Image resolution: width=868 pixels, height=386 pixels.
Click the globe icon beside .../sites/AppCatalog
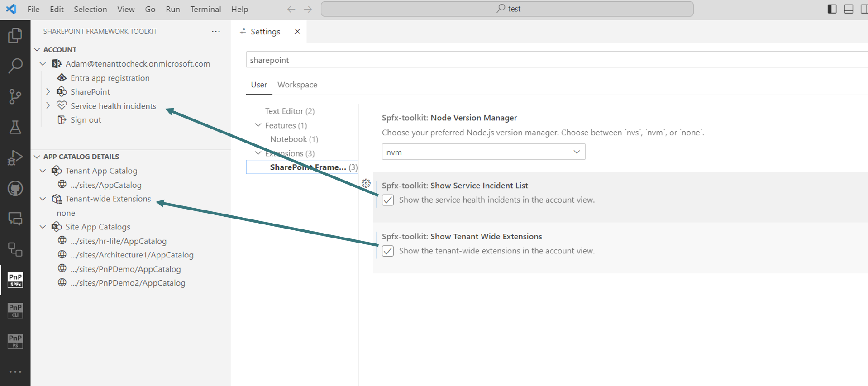tap(62, 184)
